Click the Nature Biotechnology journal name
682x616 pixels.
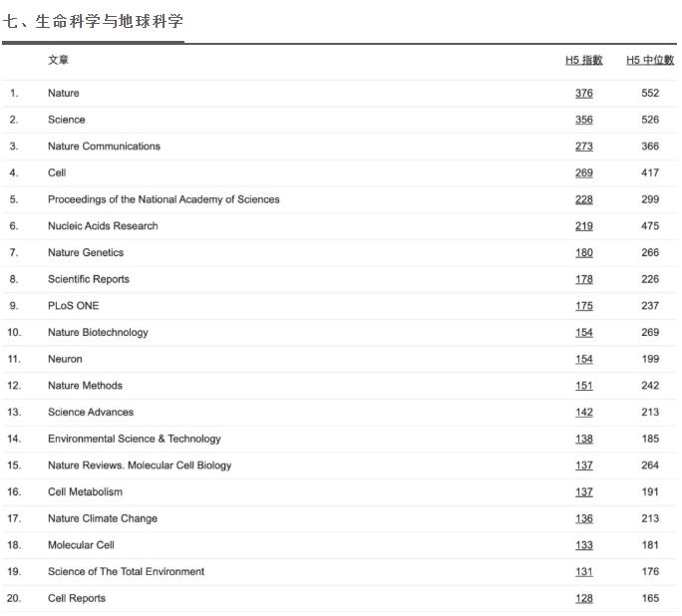click(x=98, y=332)
